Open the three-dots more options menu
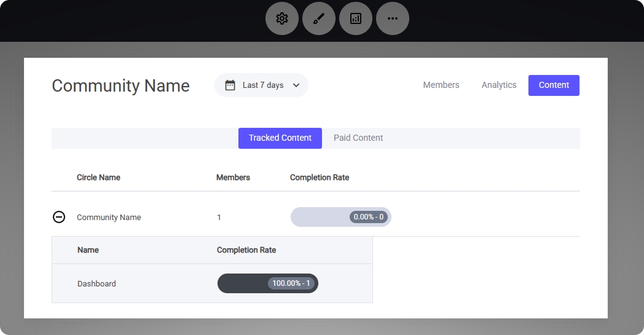 pos(393,18)
